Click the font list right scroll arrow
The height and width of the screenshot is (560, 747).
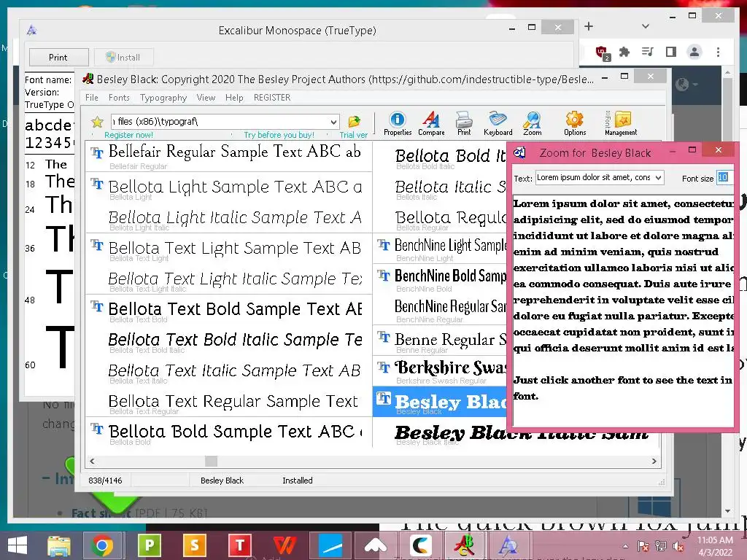654,461
